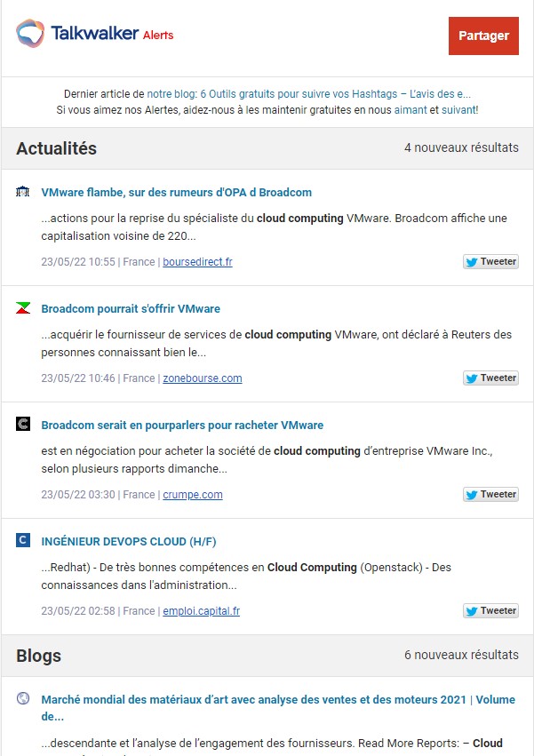Open the Marché mondial des matériaux d'art post
Image resolution: width=534 pixels, height=756 pixels.
click(x=253, y=700)
